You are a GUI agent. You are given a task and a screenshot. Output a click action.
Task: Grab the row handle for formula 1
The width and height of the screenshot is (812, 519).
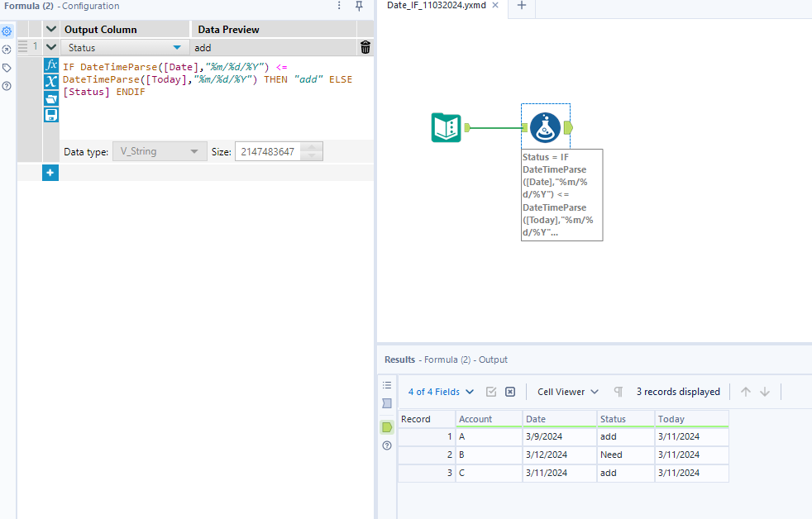coord(23,46)
